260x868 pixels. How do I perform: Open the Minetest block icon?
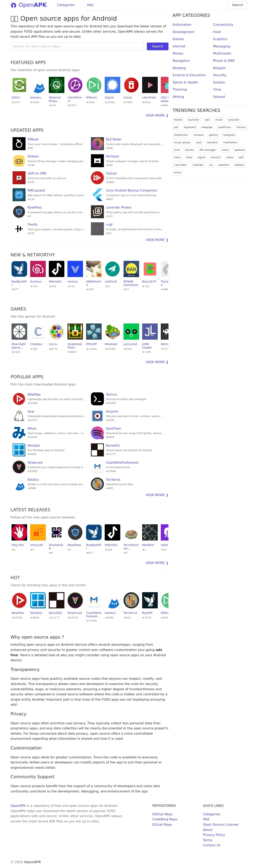(112, 332)
